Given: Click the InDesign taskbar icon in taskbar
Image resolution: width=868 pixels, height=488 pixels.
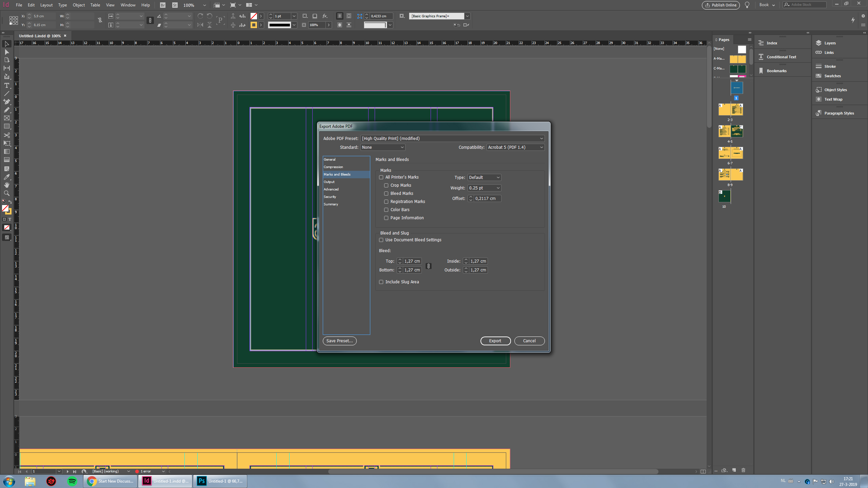Looking at the screenshot, I should (147, 481).
